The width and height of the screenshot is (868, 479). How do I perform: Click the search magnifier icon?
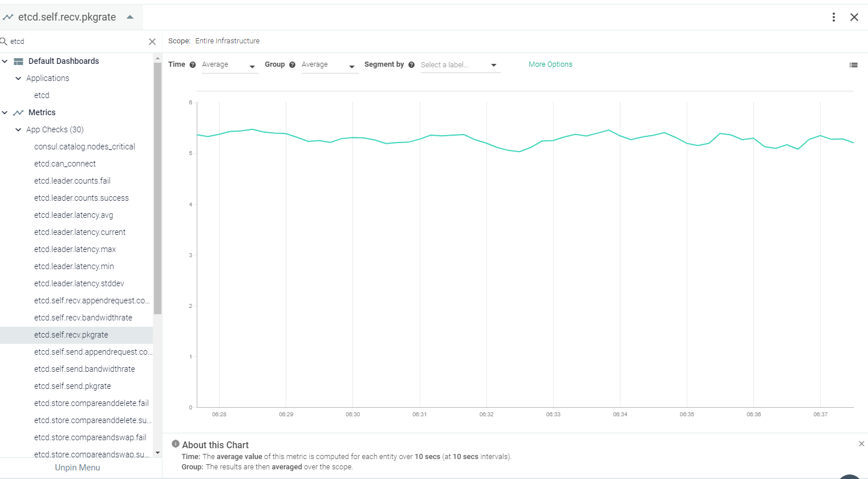[x=3, y=41]
